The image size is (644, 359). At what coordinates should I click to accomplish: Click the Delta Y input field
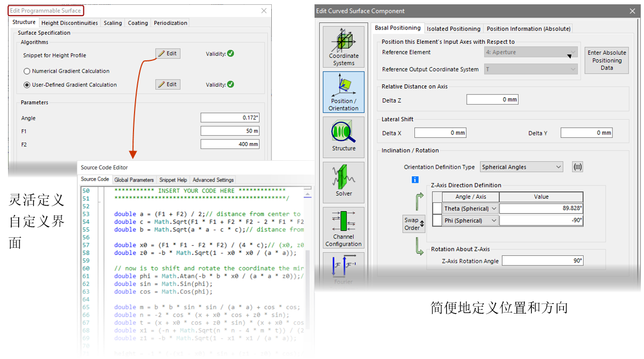(586, 133)
